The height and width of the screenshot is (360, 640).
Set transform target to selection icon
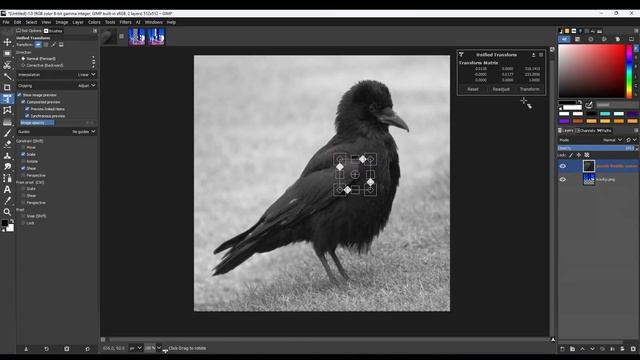click(x=46, y=44)
